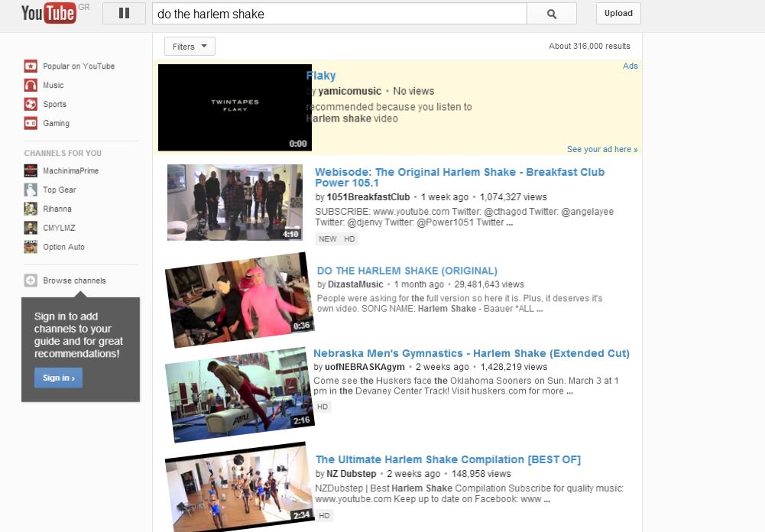This screenshot has width=765, height=532.
Task: Open the CMYLMZ channel entry
Action: pyautogui.click(x=31, y=227)
